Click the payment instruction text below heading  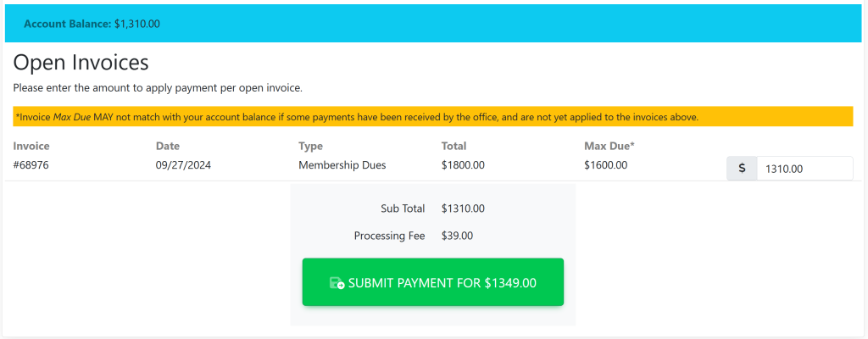click(158, 87)
